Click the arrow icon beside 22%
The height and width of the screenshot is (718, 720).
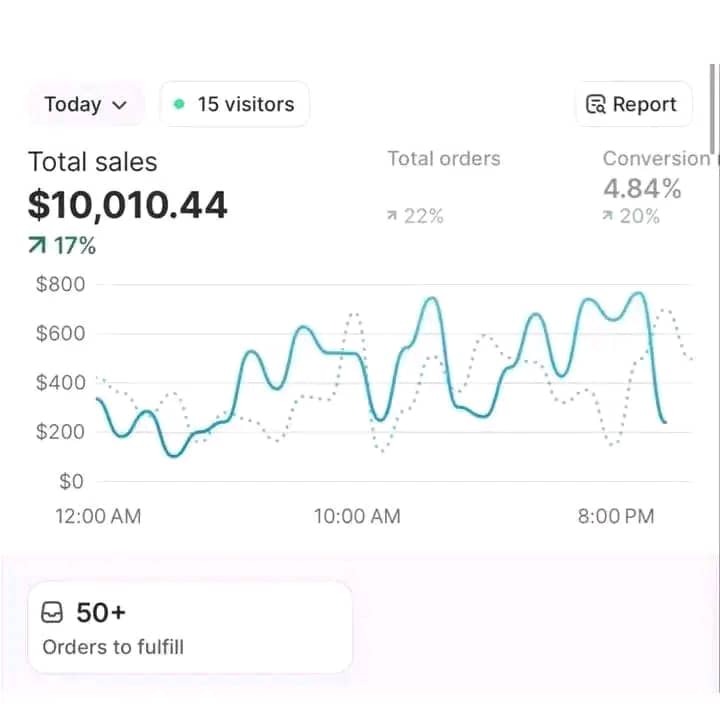392,217
